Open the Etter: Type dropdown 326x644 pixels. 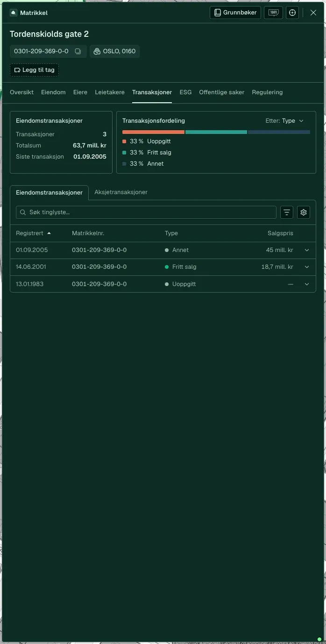(284, 121)
